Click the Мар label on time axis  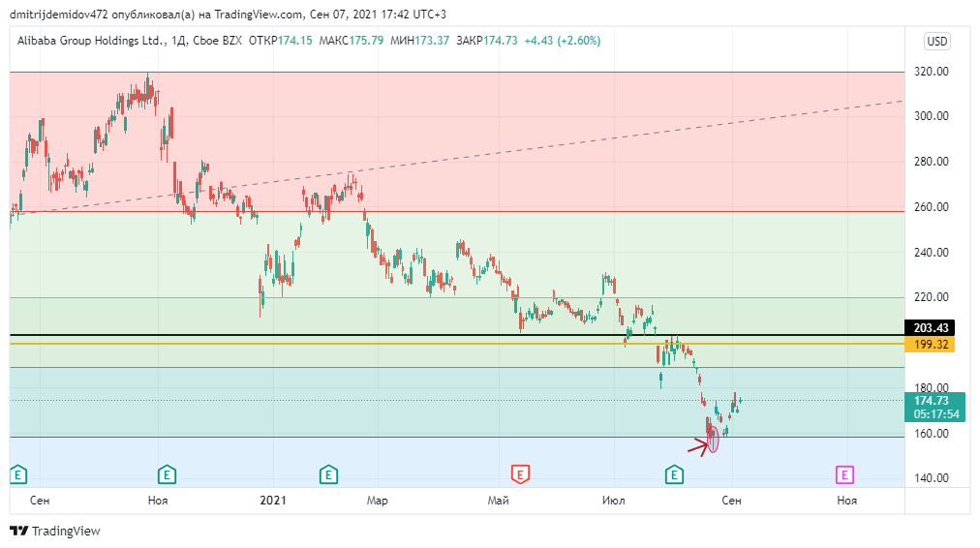click(378, 501)
